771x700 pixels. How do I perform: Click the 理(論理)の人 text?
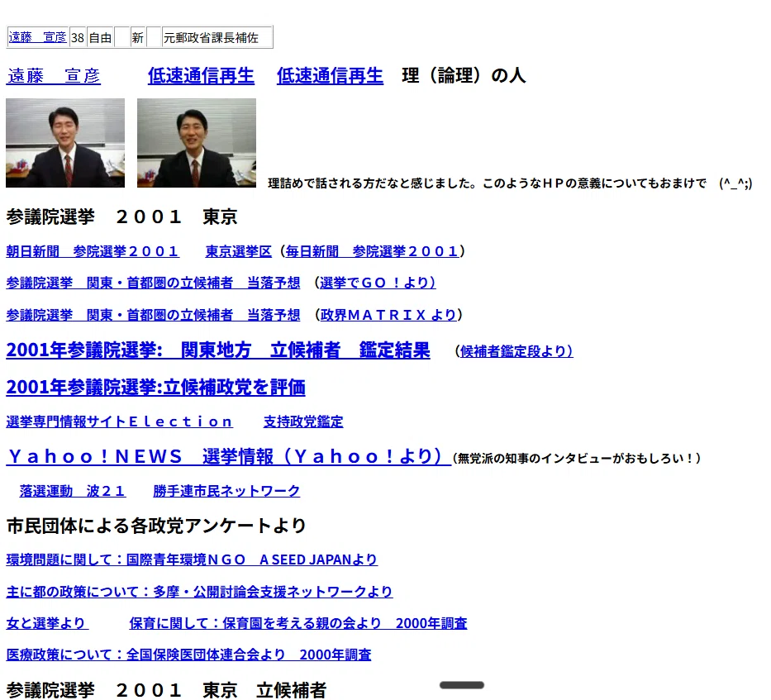[464, 76]
